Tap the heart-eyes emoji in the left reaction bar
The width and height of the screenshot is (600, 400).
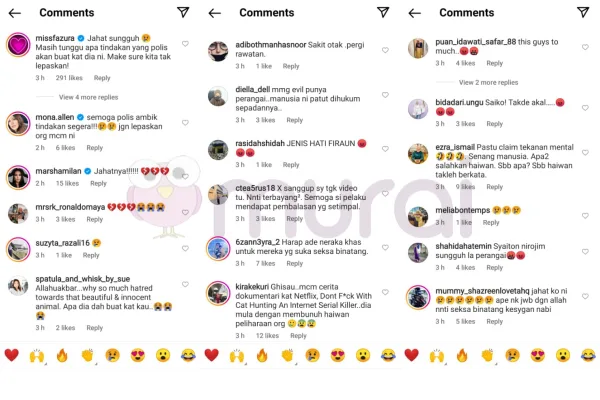tap(137, 356)
